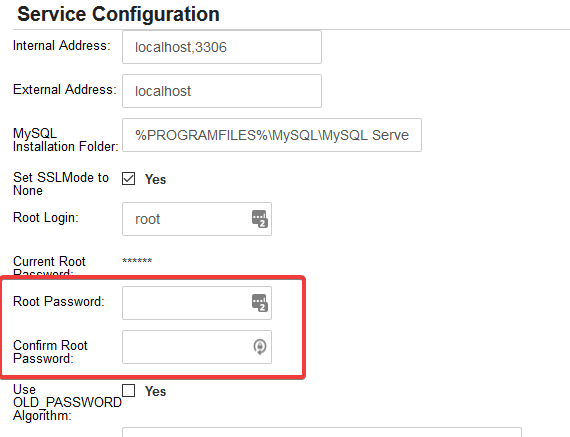Click the Yes label beside SSLMode checkbox
The image size is (570, 437).
coord(155,179)
